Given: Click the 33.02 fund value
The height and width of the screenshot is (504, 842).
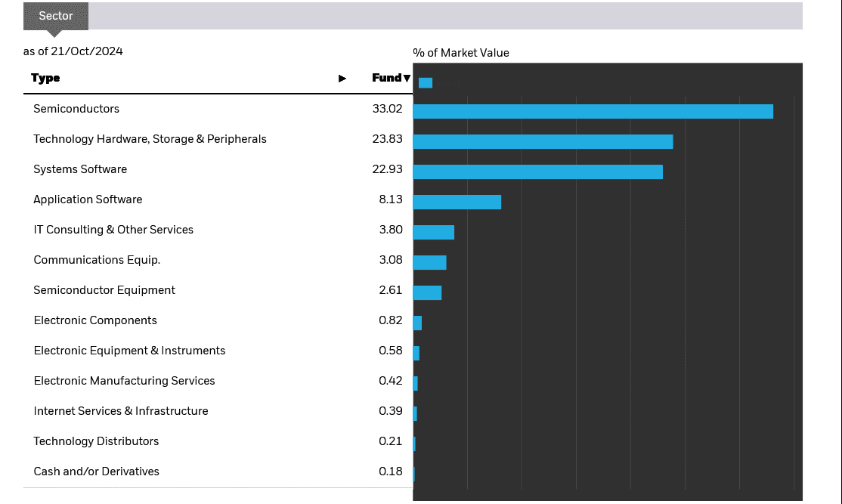Looking at the screenshot, I should 387,109.
